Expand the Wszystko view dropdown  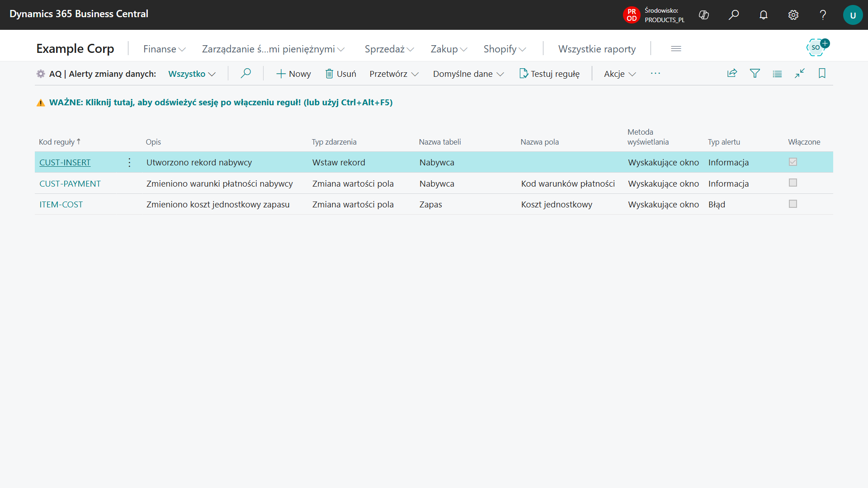[x=192, y=74]
